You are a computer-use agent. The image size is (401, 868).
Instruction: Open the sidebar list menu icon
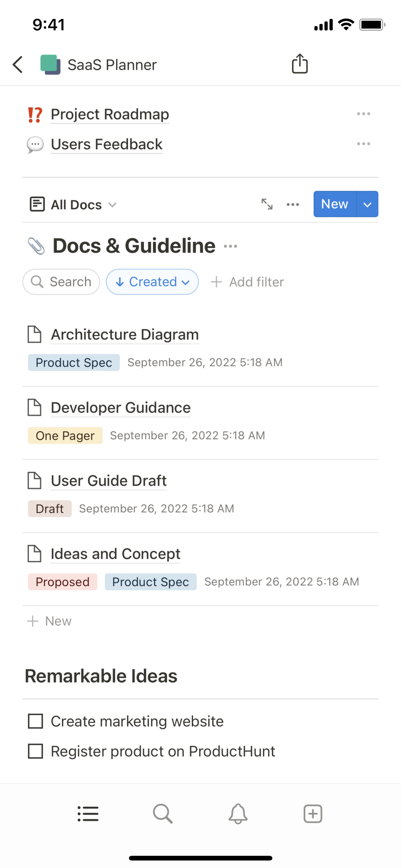[88, 813]
